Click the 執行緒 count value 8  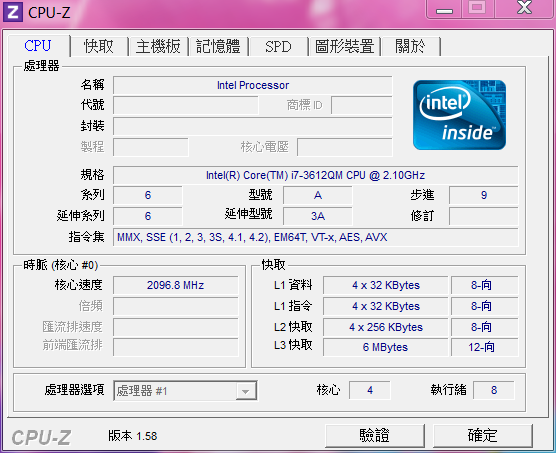[x=494, y=390]
